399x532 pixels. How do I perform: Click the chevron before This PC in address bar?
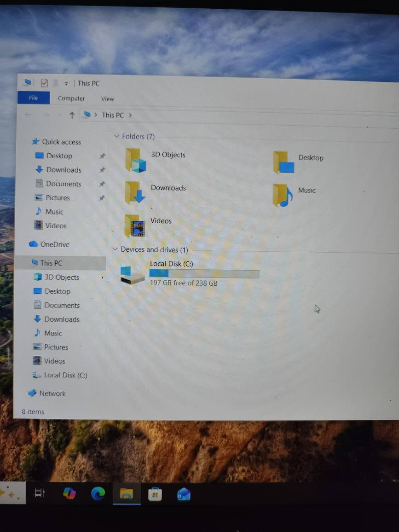(x=96, y=115)
